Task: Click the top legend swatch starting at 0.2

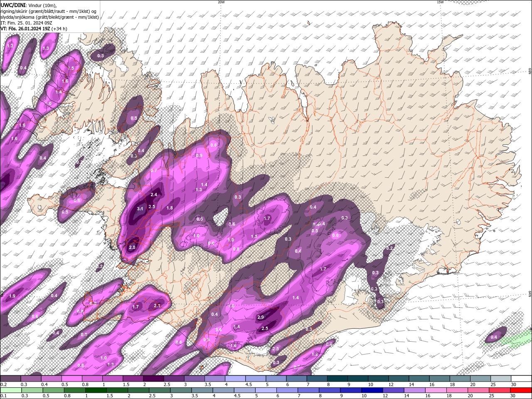Action: [10, 379]
